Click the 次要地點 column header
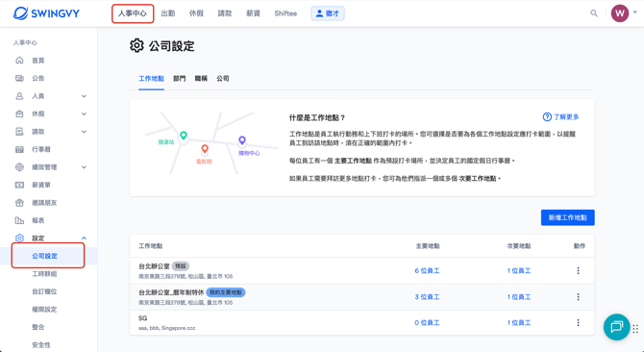This screenshot has width=644, height=352. tap(519, 246)
